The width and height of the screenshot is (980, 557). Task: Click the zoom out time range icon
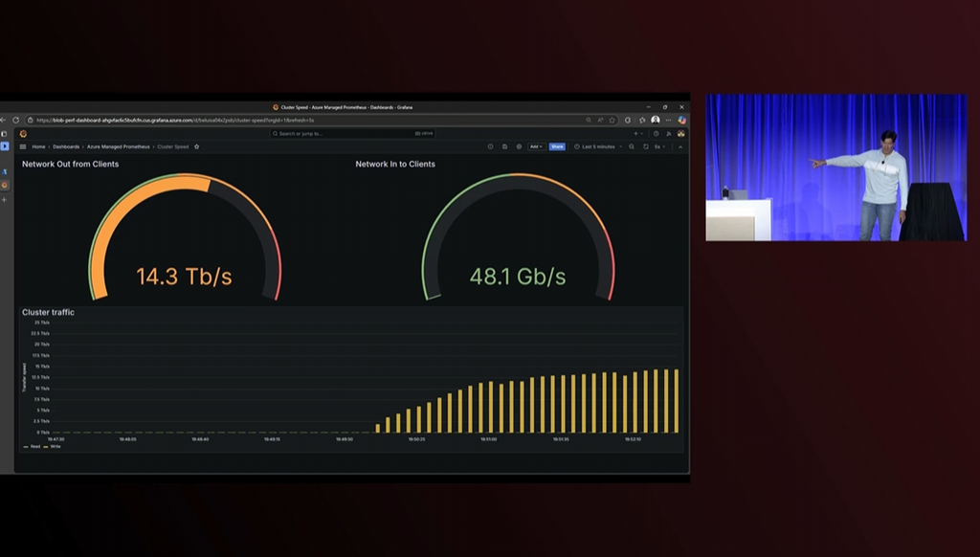632,147
